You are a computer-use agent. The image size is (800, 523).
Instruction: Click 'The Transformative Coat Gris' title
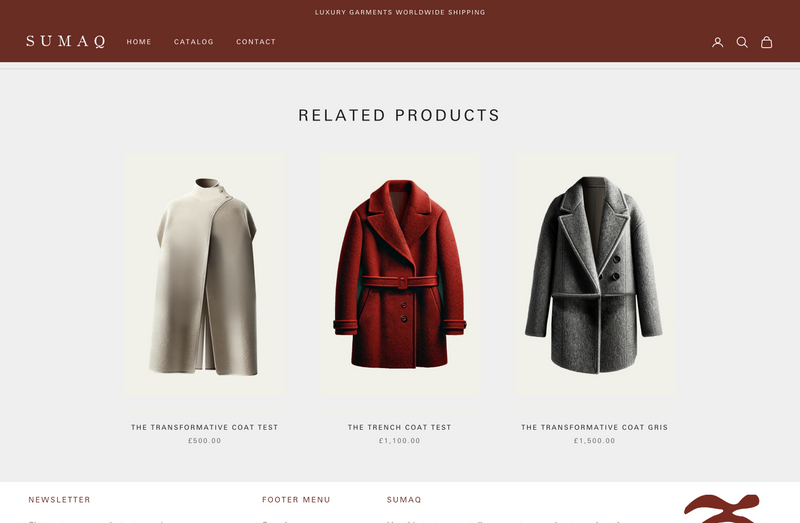tap(594, 427)
